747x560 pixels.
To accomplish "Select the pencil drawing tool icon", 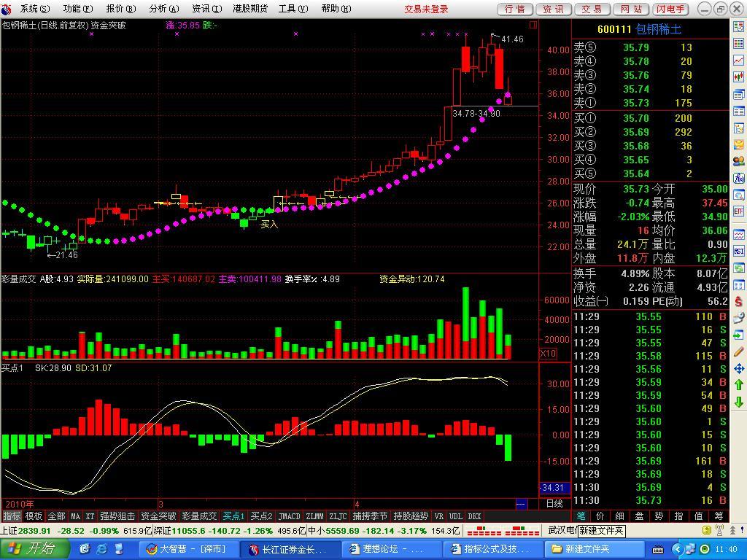I will tap(738, 352).
